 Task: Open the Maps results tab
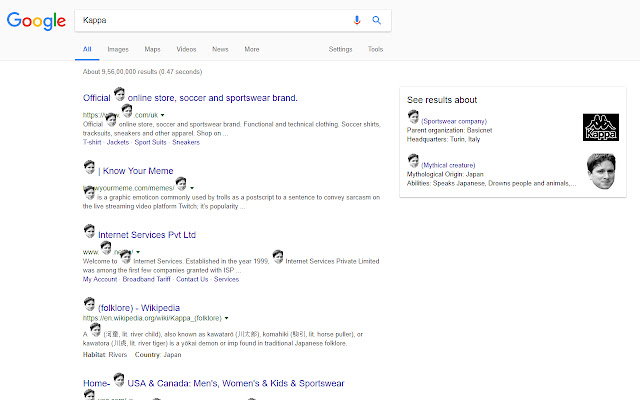point(152,49)
